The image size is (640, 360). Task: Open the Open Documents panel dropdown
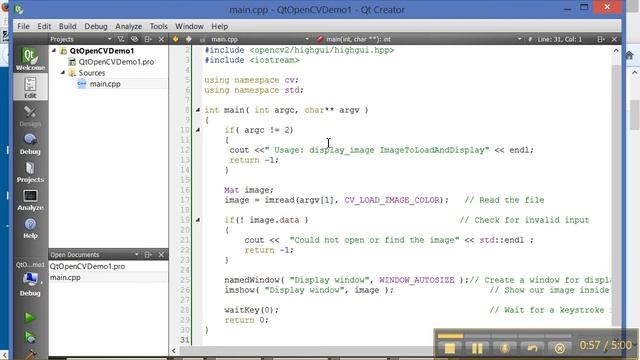[136, 254]
